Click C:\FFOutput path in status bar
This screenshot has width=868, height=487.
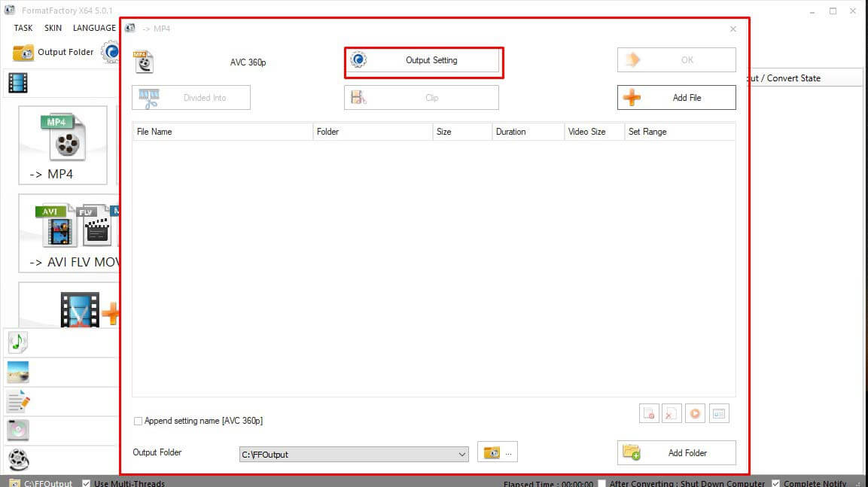point(47,483)
